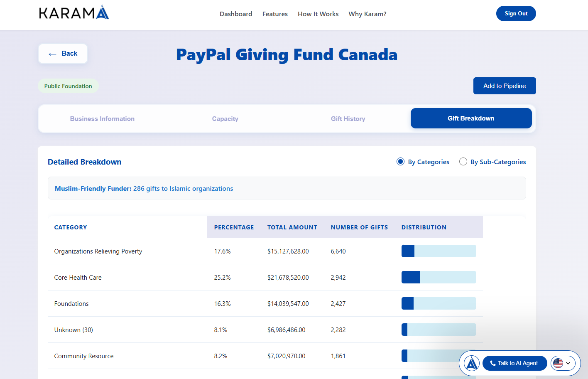Click distribution bar for Core Health Care

pos(439,277)
